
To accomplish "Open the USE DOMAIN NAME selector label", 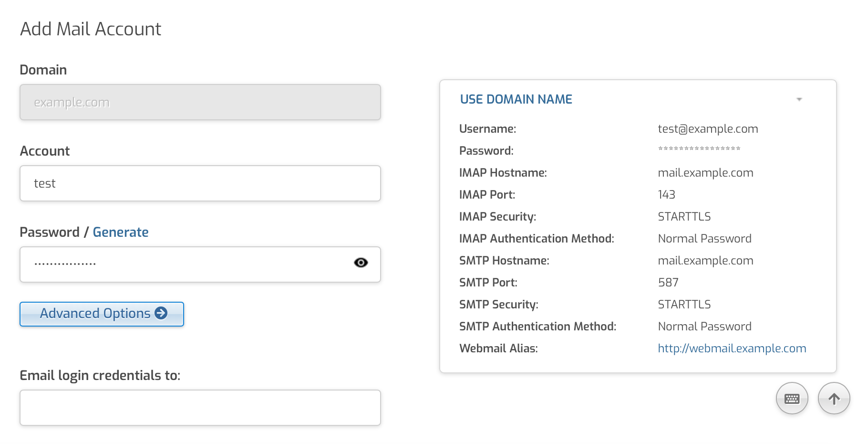I will pos(516,99).
